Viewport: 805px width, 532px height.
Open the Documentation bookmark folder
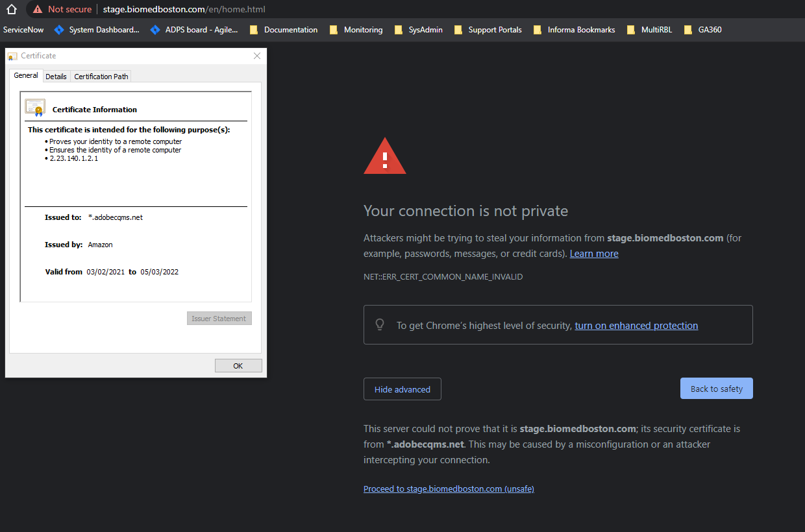click(x=284, y=30)
